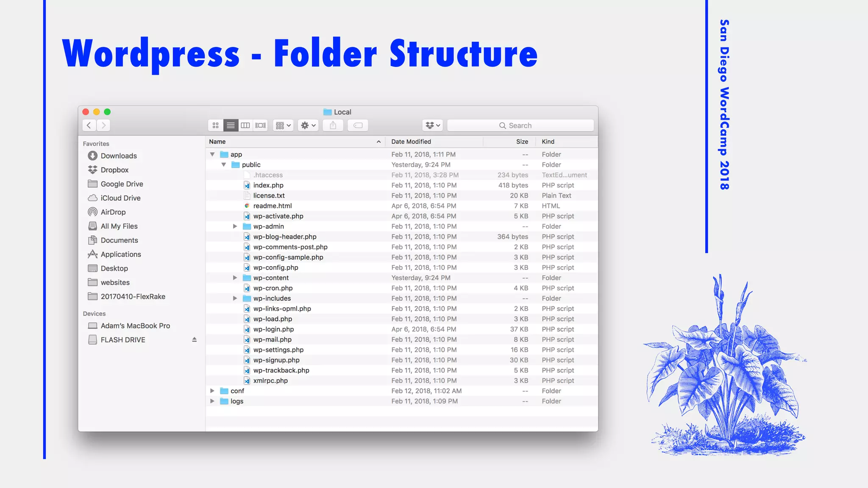Switch to list view in Finder toolbar
The image size is (868, 488).
coord(231,125)
